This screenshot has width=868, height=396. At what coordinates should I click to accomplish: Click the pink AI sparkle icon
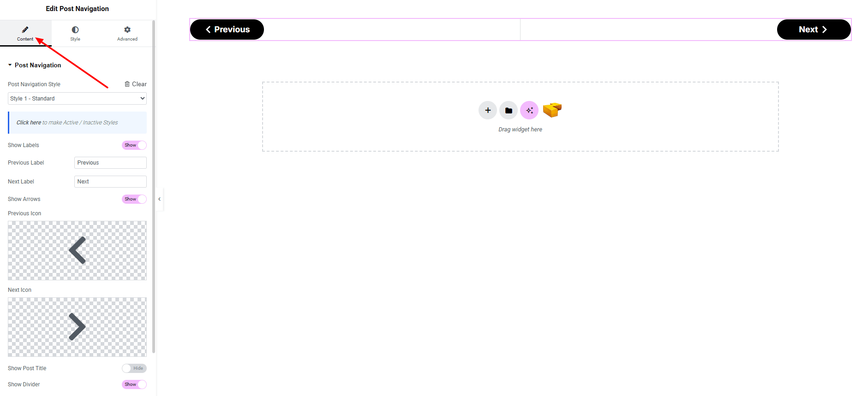529,110
